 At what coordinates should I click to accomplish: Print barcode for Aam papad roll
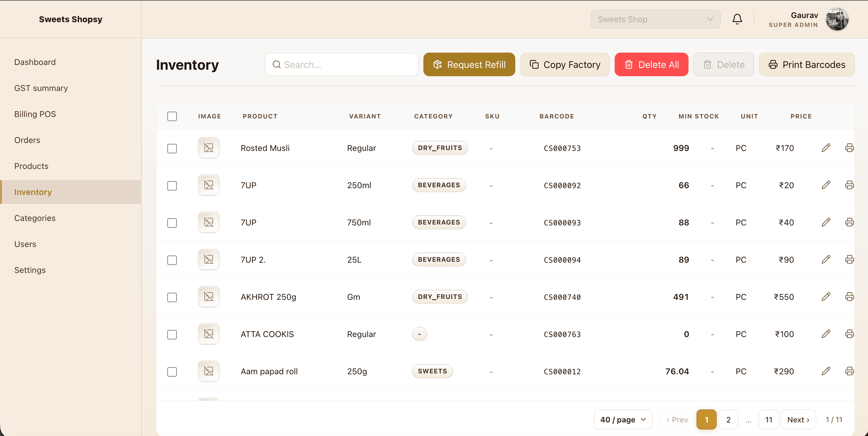(849, 371)
